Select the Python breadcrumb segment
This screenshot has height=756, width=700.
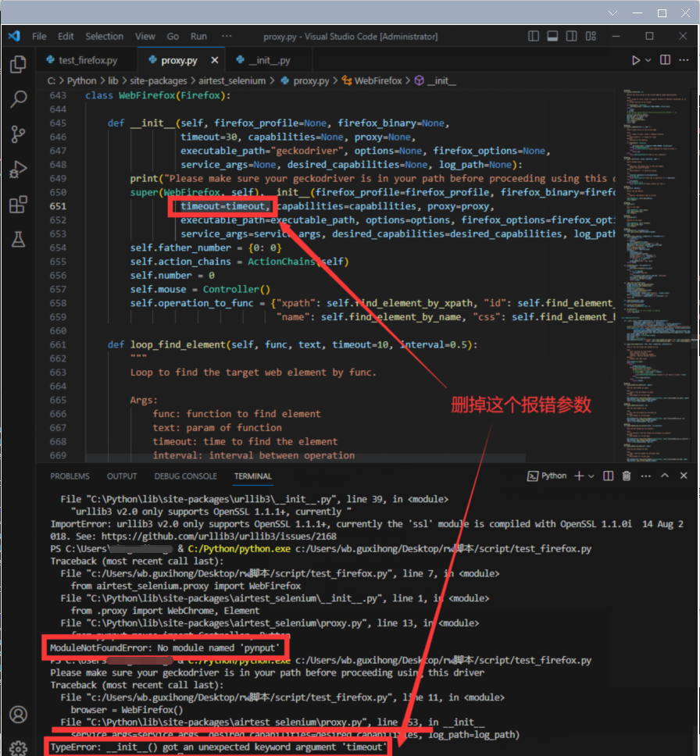pyautogui.click(x=81, y=81)
